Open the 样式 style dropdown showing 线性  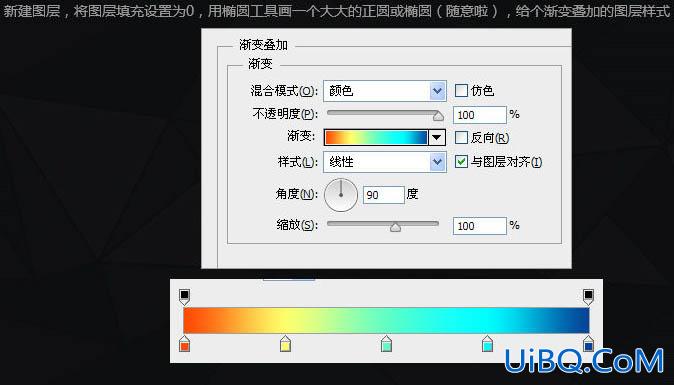385,162
